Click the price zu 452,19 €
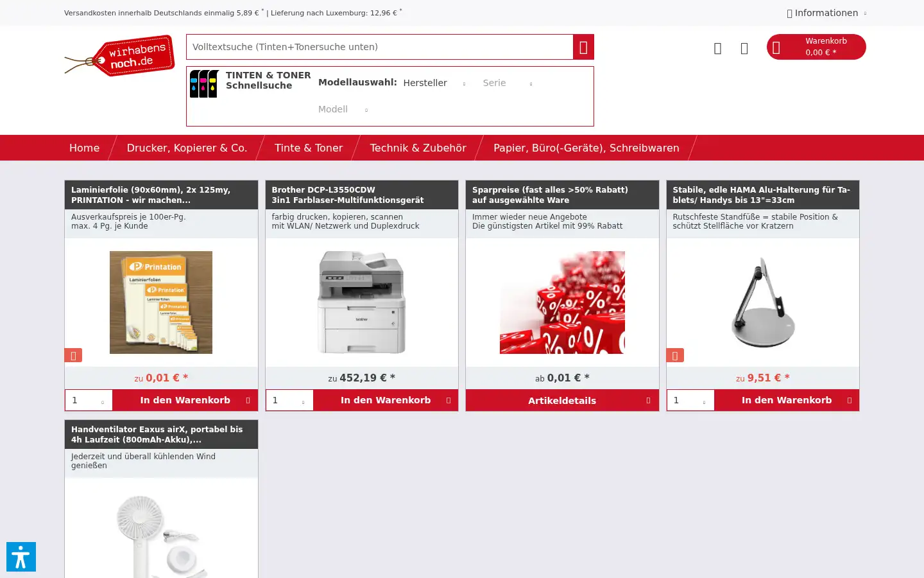Screen dimensions: 924x578 tap(362, 378)
